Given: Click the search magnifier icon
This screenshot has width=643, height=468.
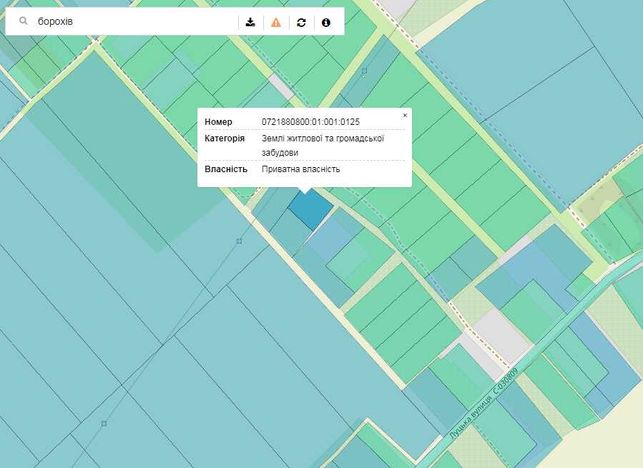Looking at the screenshot, I should [23, 21].
